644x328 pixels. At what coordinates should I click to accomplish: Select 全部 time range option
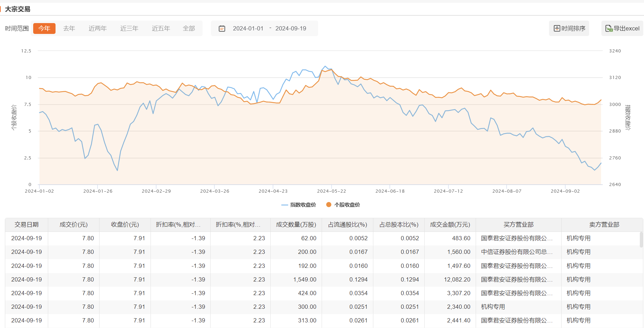tap(189, 29)
